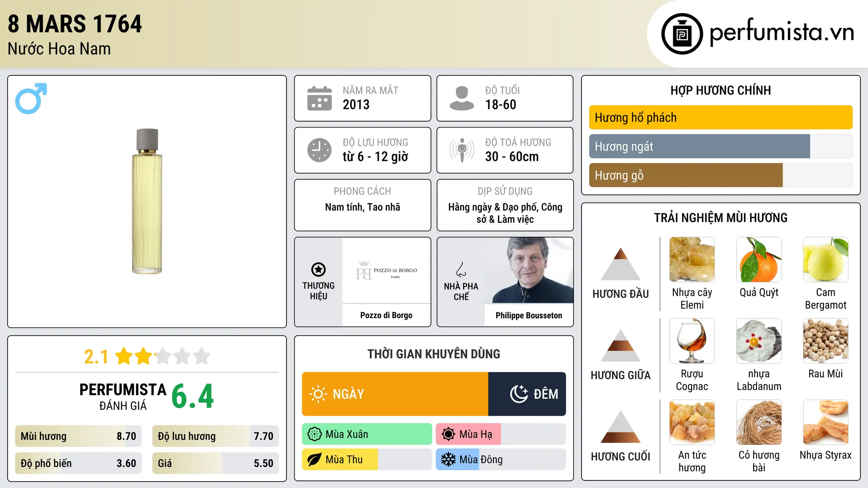868x488 pixels.
Task: Click the Trải nghiệm mùi hương heading
Action: (721, 218)
